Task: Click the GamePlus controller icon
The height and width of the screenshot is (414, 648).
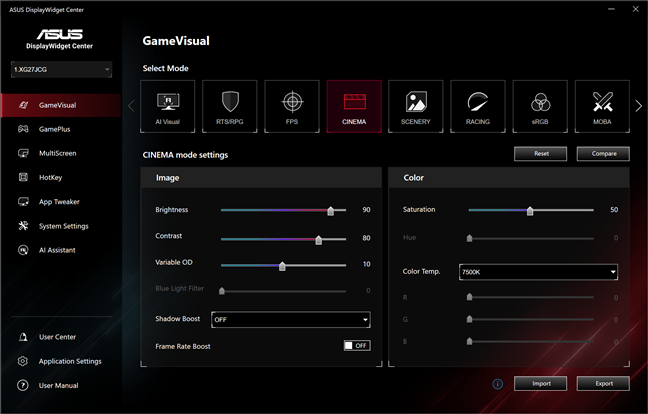Action: tap(23, 129)
